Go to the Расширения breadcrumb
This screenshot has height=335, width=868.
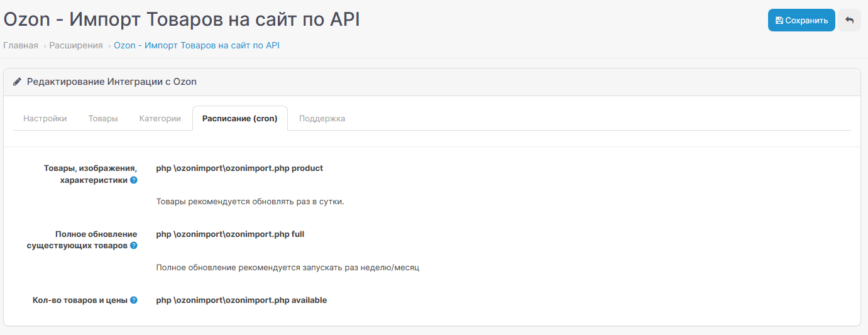76,45
